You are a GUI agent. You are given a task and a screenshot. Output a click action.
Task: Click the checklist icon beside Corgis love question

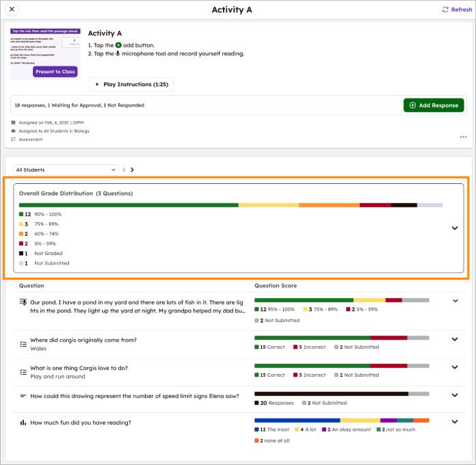(x=23, y=372)
